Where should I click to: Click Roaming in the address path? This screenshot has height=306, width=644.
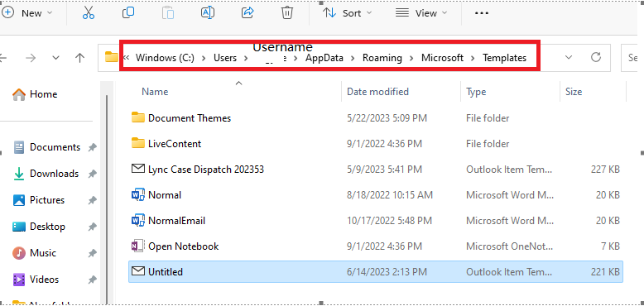coord(382,58)
